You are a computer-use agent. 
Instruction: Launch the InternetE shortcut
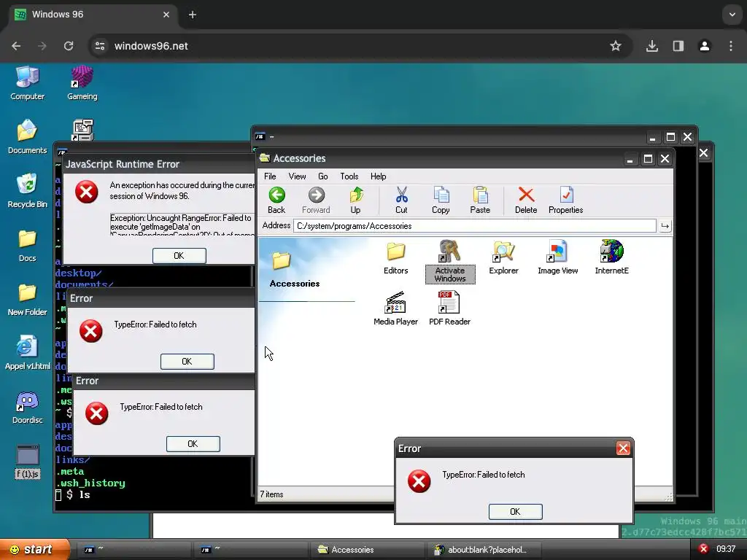click(x=612, y=258)
